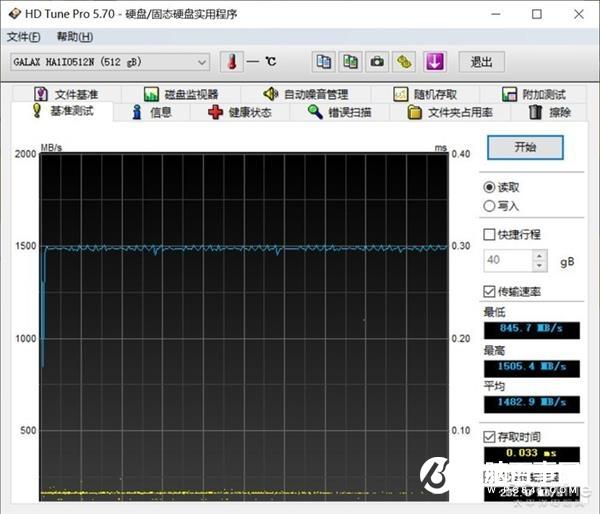
Task: Open the 文件夹占用率 tab
Action: click(x=450, y=112)
